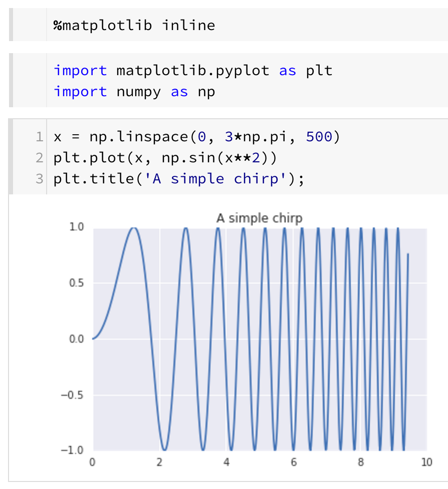Screen dimensions: 448x489
Task: Click the plot title 'A simple chirp'
Action: [x=259, y=218]
